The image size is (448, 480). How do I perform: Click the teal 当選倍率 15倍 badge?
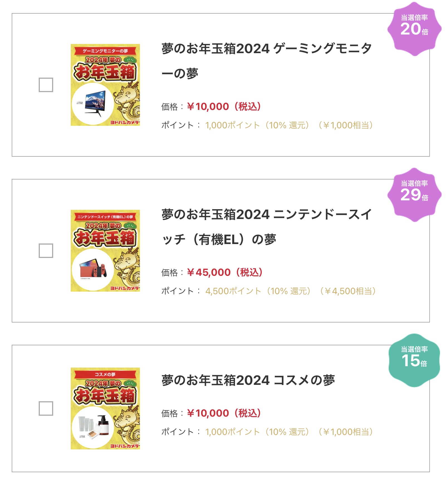click(414, 360)
